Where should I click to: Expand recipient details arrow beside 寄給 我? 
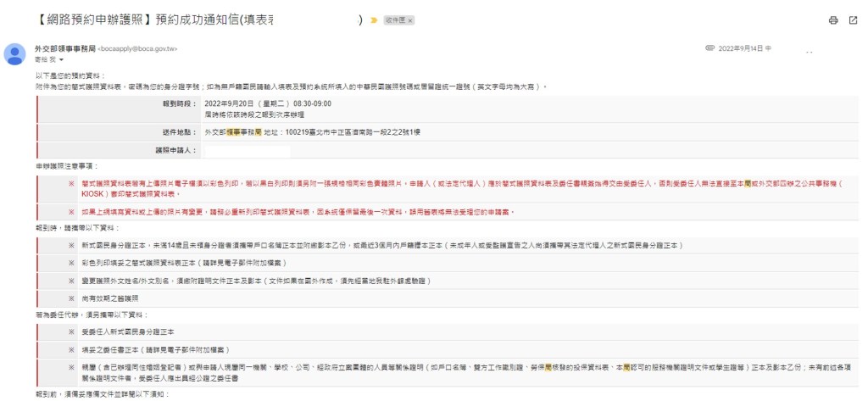[x=62, y=60]
